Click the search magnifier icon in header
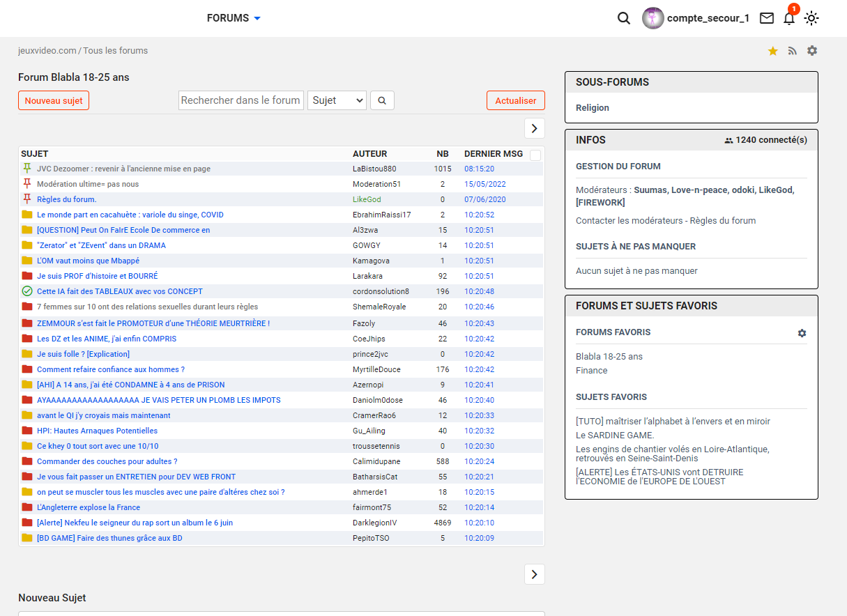Viewport: 847px width, 616px height. click(x=624, y=18)
